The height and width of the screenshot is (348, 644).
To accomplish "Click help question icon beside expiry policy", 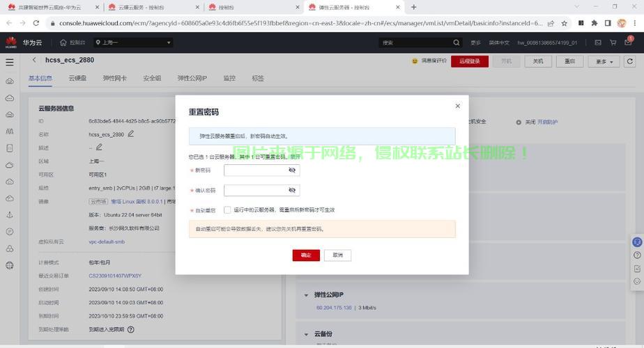I will pyautogui.click(x=130, y=329).
